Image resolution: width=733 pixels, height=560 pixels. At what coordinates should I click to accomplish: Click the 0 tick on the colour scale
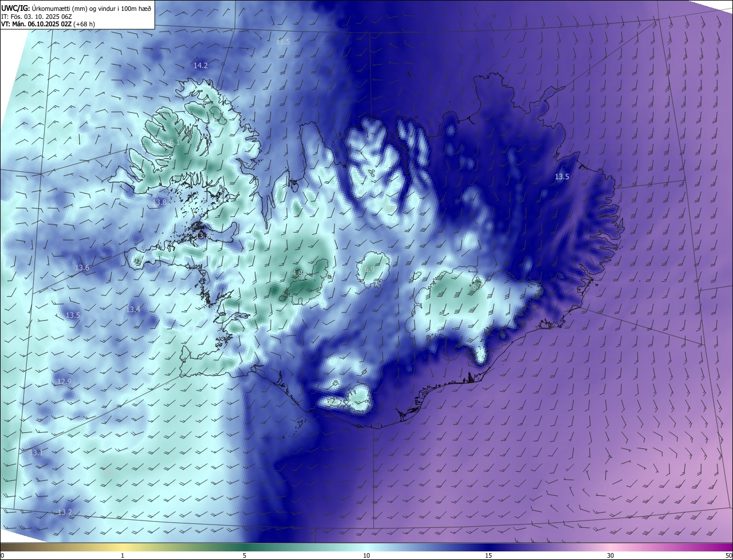coord(2,555)
